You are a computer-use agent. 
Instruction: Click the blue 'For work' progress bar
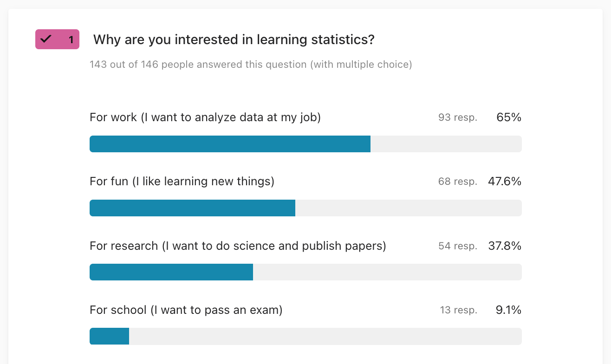(230, 144)
